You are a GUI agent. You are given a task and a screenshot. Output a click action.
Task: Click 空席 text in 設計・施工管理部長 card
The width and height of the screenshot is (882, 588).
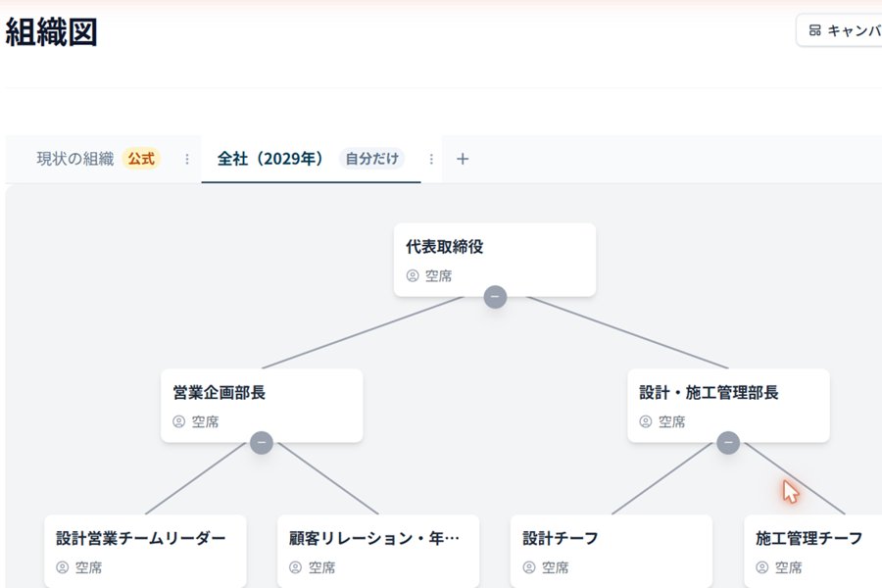pyautogui.click(x=672, y=421)
